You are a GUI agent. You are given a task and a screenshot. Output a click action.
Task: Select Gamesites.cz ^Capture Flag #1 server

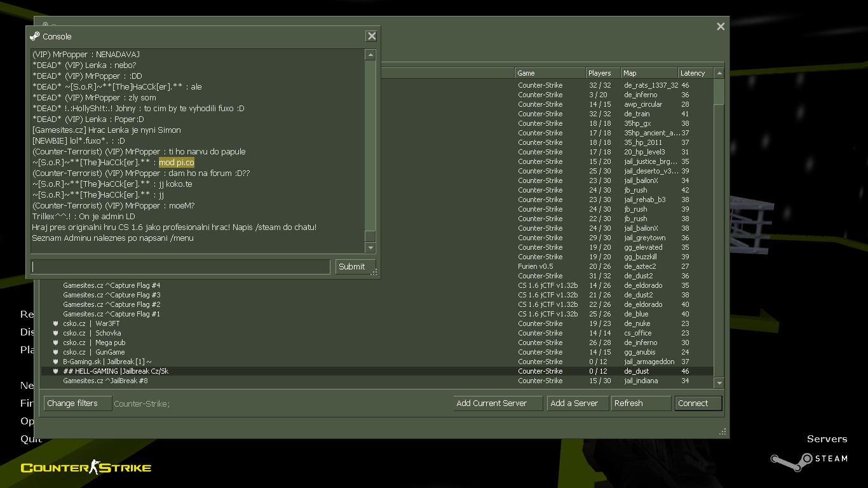377,314
